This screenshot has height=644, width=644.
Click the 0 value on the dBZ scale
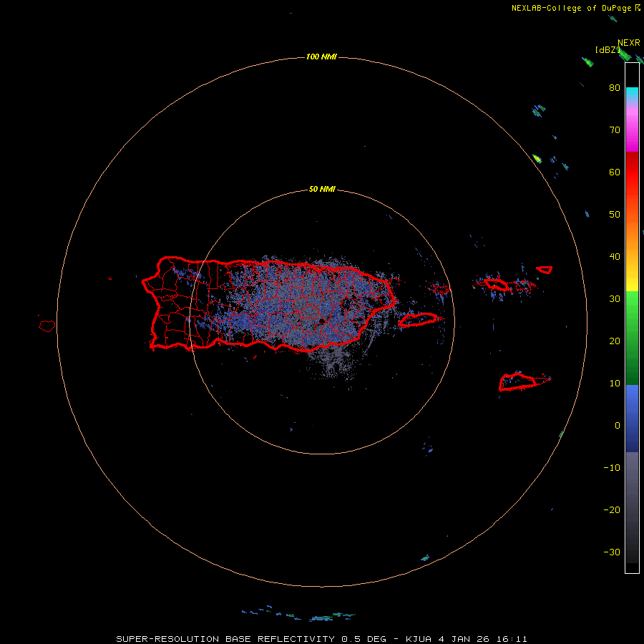pos(618,426)
